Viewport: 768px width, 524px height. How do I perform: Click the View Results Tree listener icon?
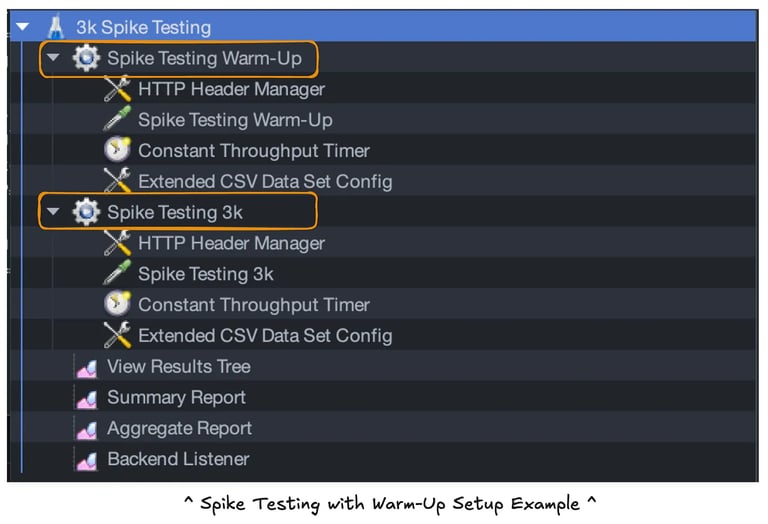[x=87, y=367]
